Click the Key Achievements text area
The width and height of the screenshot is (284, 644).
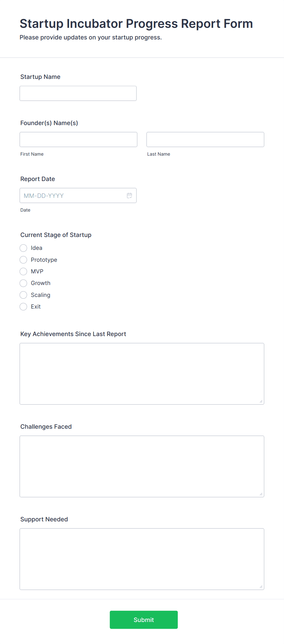[x=142, y=374]
